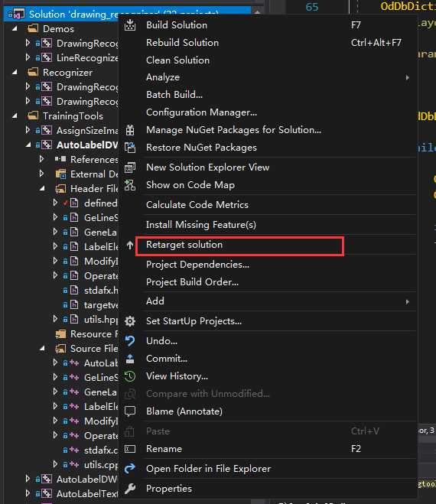Expand the References node
Screen dimensions: 436x504
coord(41,159)
